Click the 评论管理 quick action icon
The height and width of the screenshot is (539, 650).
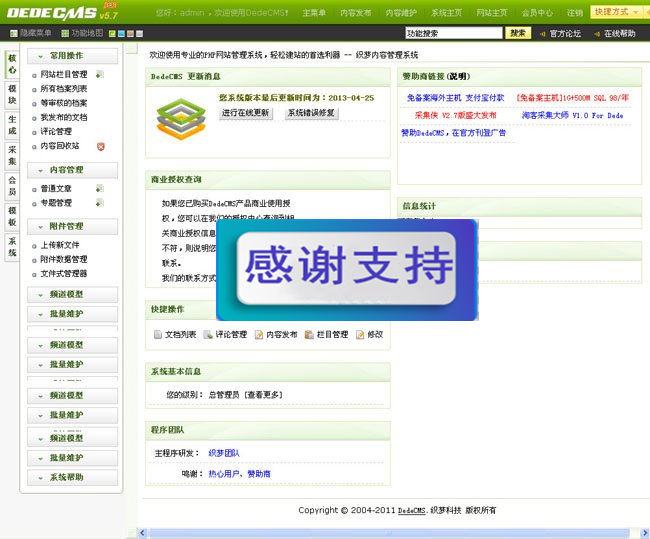point(208,335)
